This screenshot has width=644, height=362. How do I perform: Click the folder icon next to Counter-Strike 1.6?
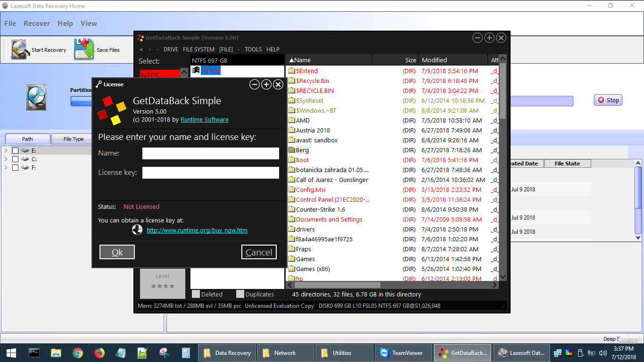(291, 209)
